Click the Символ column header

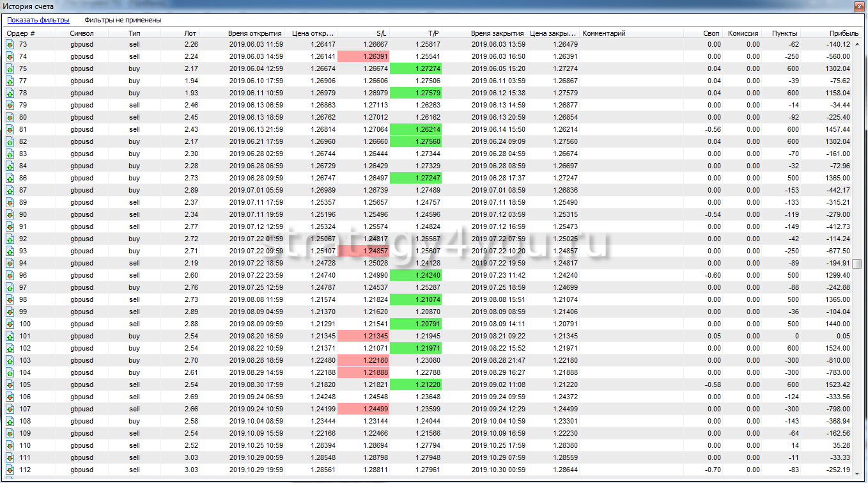click(82, 33)
